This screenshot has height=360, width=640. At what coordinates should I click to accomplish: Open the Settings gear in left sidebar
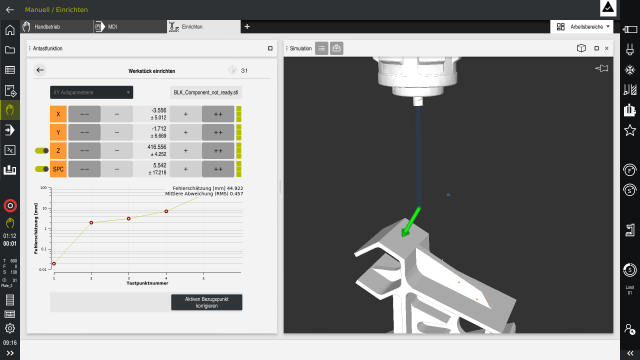[10, 328]
